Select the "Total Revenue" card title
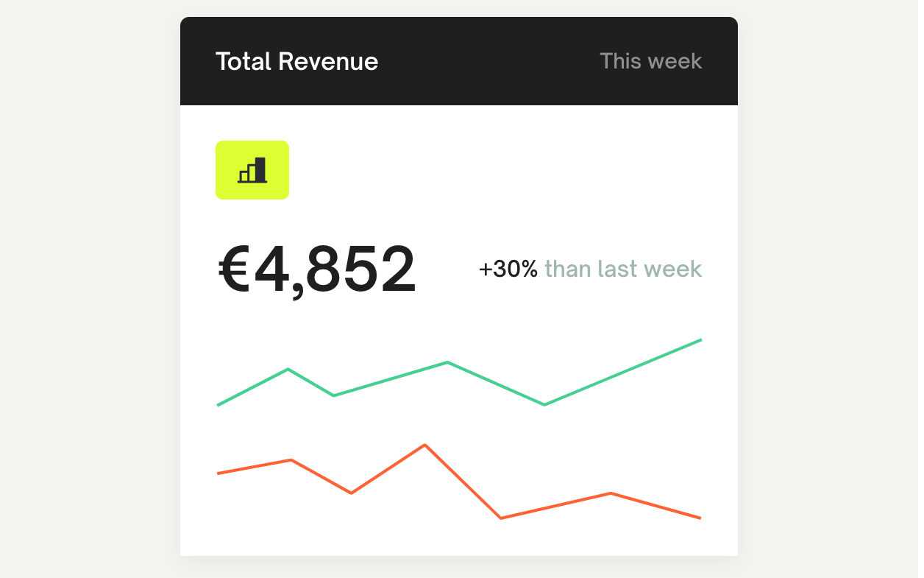Image resolution: width=924 pixels, height=578 pixels. (296, 61)
